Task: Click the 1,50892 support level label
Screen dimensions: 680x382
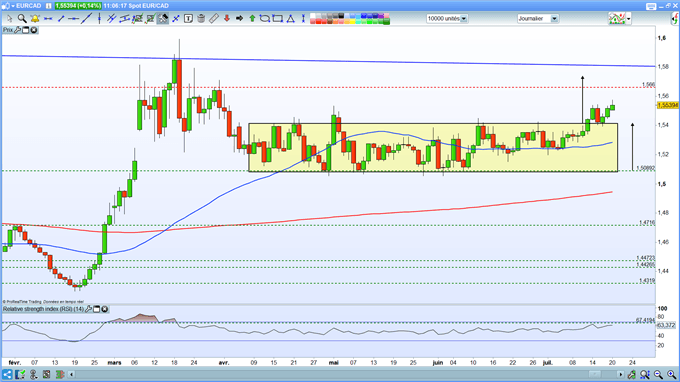Action: pyautogui.click(x=645, y=168)
